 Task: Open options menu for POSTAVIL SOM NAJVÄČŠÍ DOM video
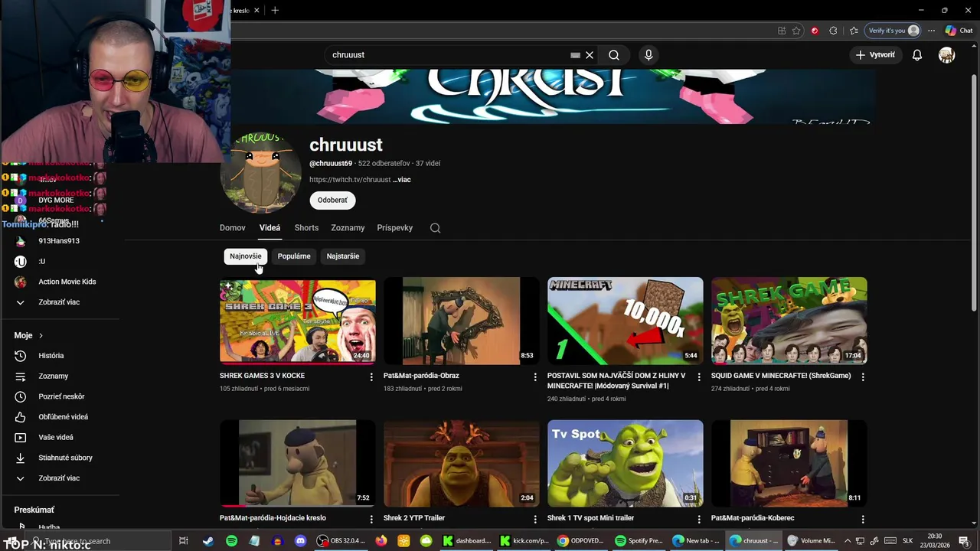point(699,377)
